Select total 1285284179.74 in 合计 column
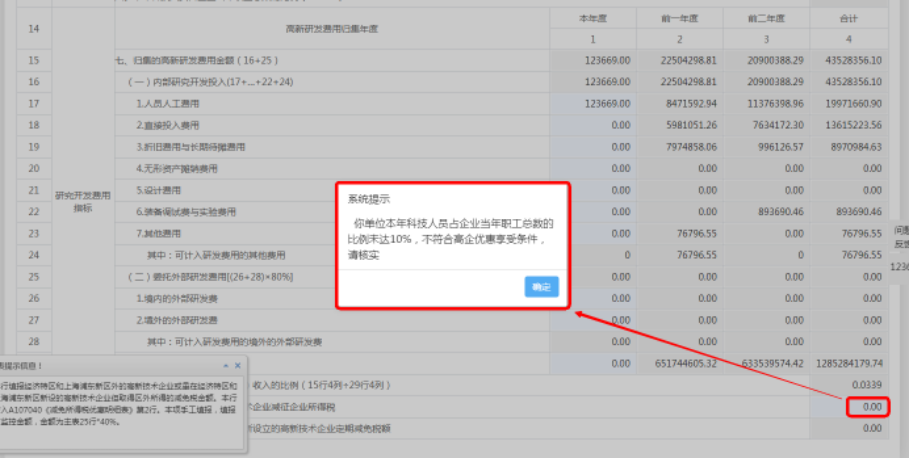Image resolution: width=910 pixels, height=459 pixels. (849, 364)
